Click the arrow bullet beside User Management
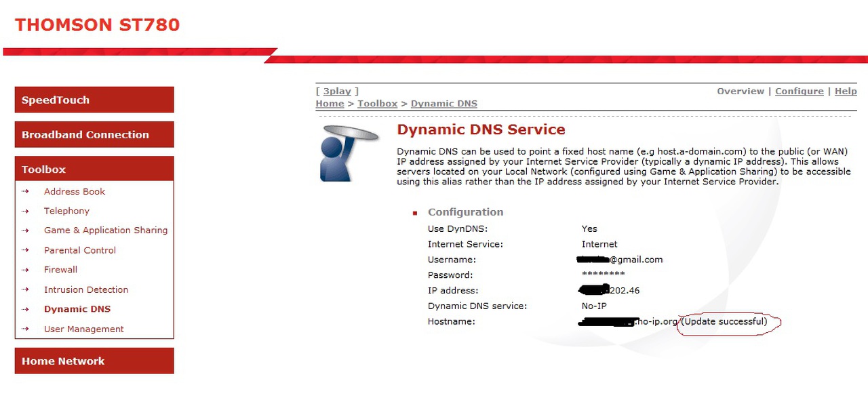The height and width of the screenshot is (404, 868). click(x=26, y=329)
